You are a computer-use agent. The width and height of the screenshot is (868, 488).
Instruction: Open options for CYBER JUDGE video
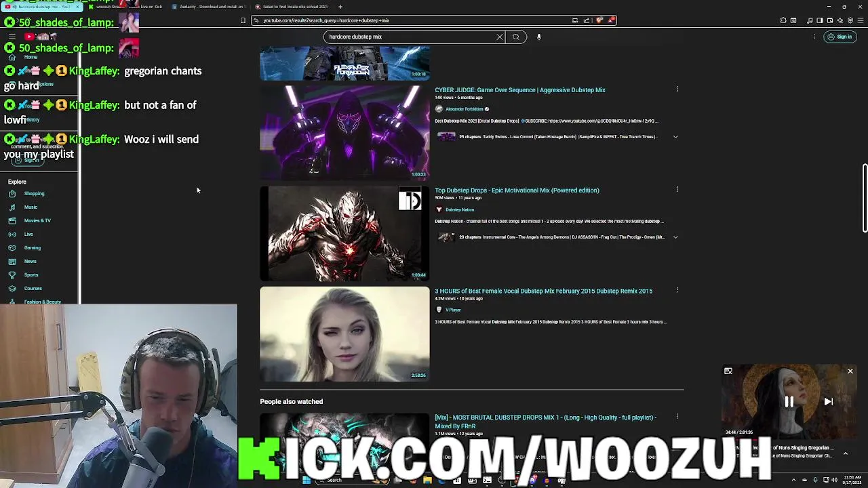pyautogui.click(x=677, y=89)
